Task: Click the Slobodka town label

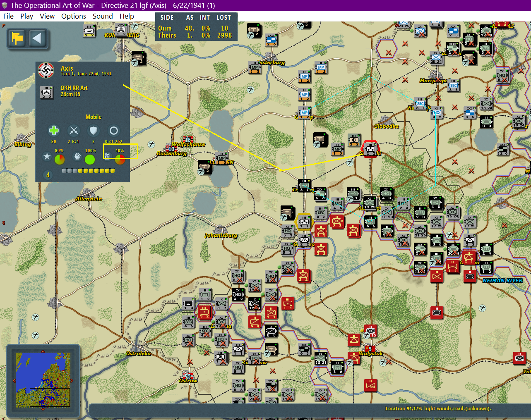Action: (x=387, y=126)
